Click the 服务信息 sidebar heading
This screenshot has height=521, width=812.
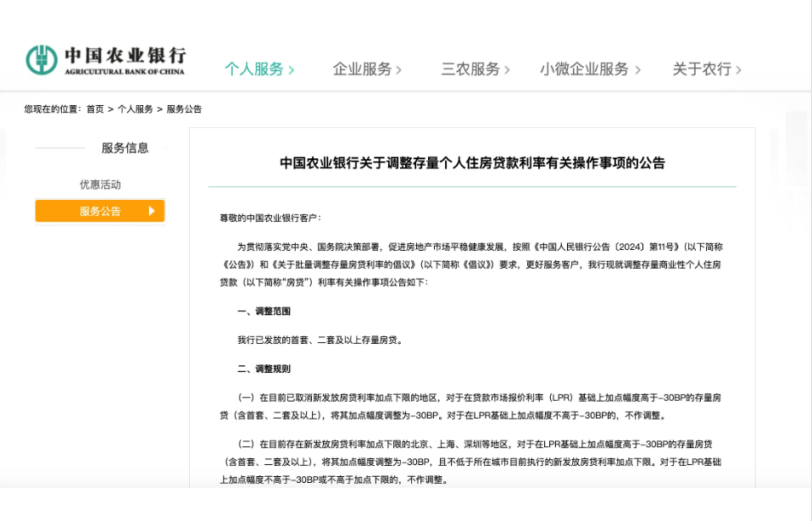[x=125, y=148]
